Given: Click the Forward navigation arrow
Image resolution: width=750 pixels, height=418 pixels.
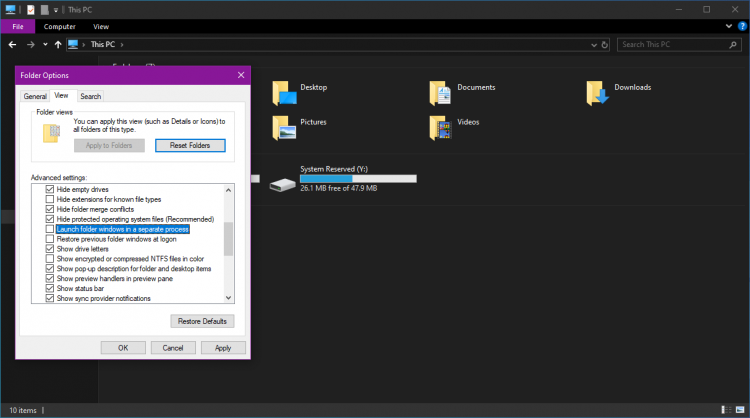Looking at the screenshot, I should point(31,44).
